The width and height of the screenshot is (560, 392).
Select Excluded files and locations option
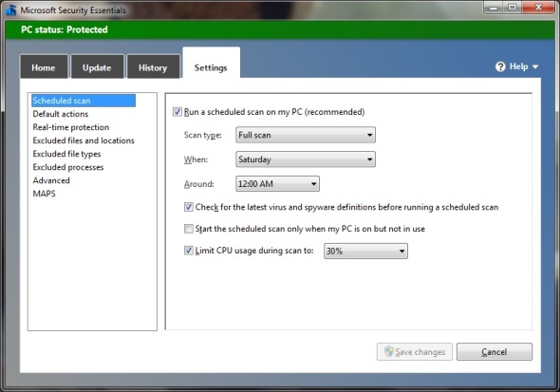pos(84,140)
